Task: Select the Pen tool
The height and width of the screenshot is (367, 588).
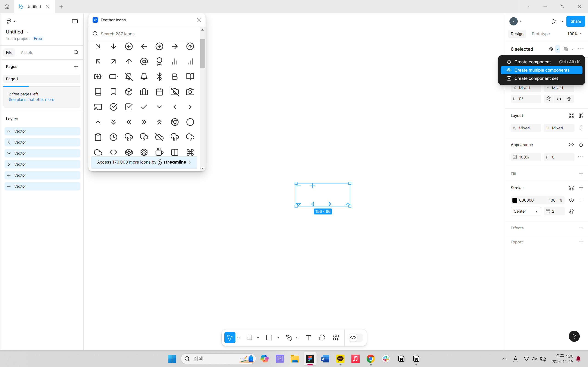Action: pyautogui.click(x=289, y=338)
